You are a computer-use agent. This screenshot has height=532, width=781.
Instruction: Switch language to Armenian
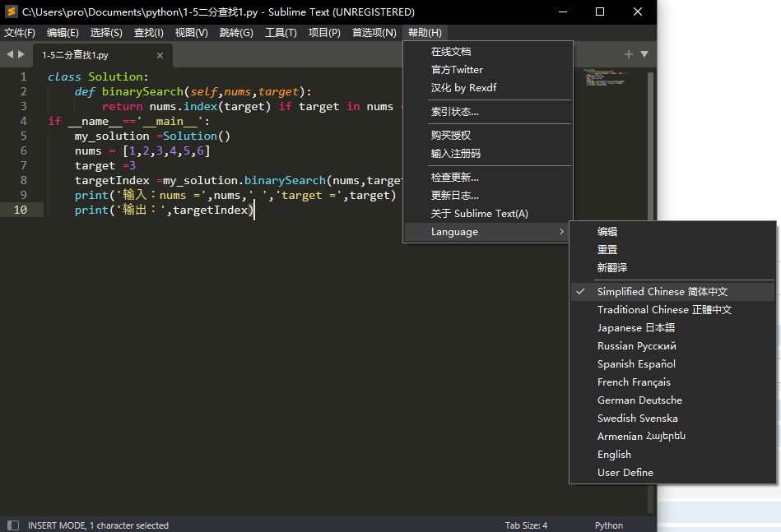[672, 436]
